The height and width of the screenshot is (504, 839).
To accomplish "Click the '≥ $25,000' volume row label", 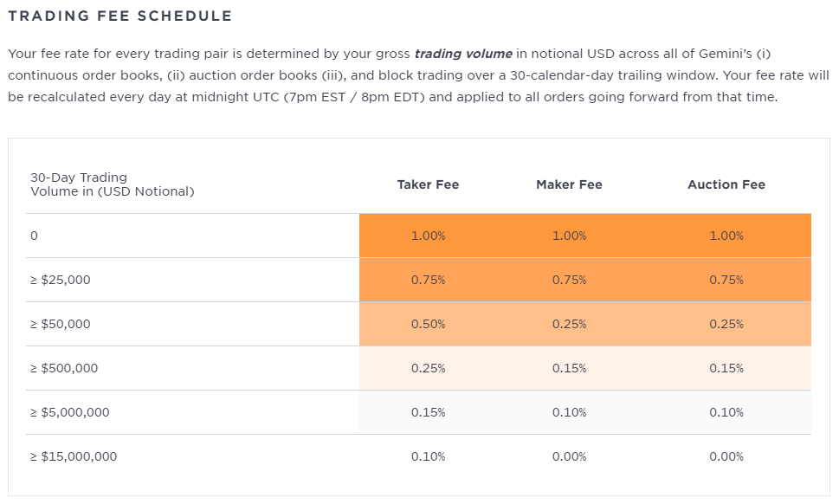I will 61,280.
